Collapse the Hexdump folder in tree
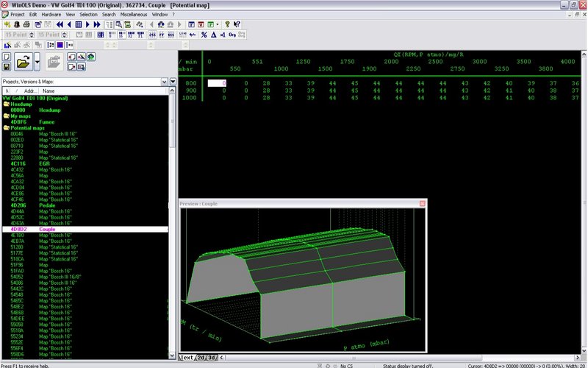Image resolution: width=588 pixels, height=368 pixels. point(6,105)
